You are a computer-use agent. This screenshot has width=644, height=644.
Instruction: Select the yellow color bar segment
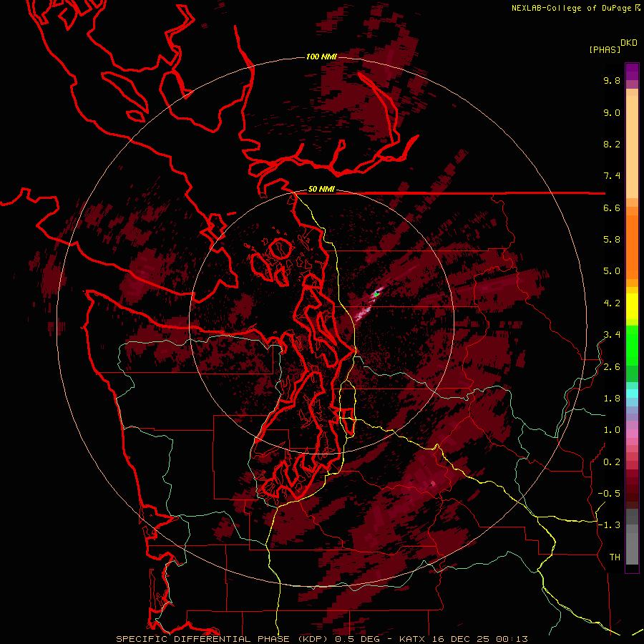click(x=632, y=306)
